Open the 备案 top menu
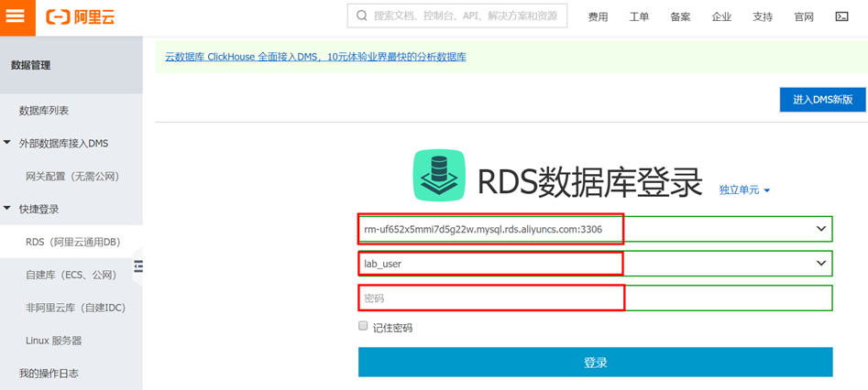 point(680,17)
